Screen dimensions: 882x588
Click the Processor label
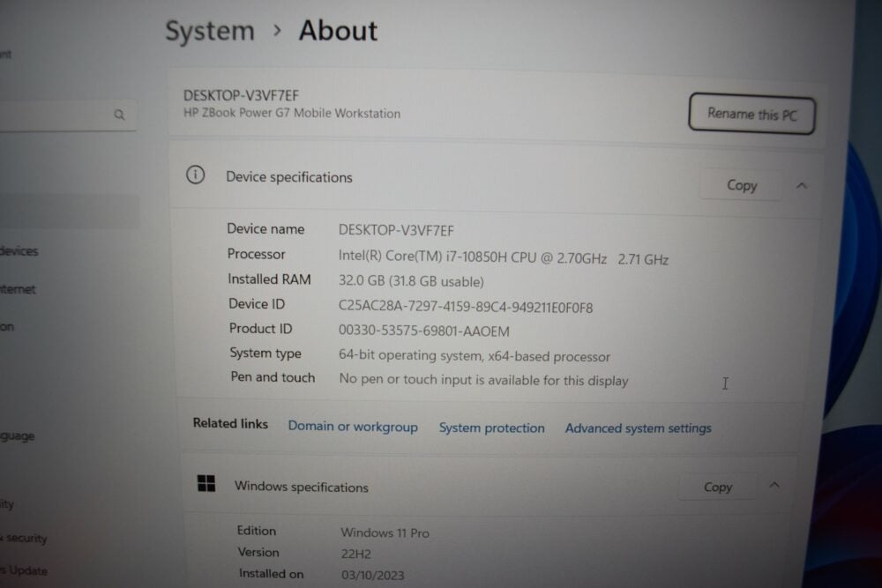tap(256, 254)
